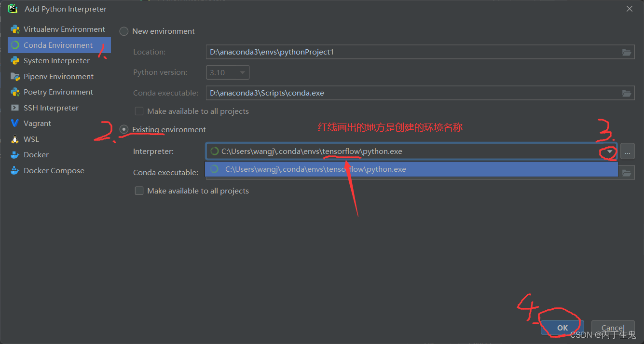This screenshot has width=644, height=344.
Task: Close the Add Python Interpreter dialog
Action: coord(629,9)
